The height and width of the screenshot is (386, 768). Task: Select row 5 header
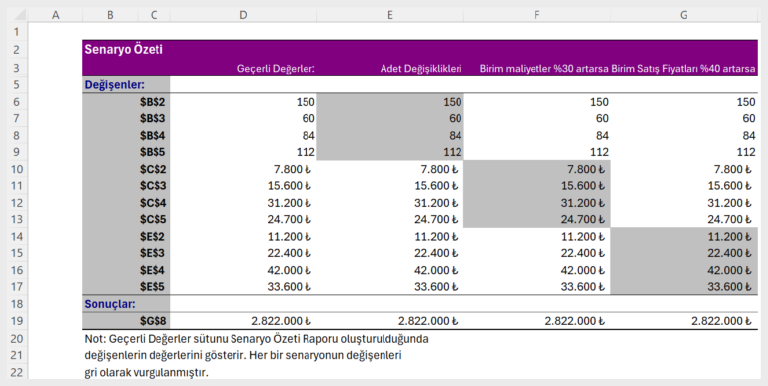pos(17,84)
